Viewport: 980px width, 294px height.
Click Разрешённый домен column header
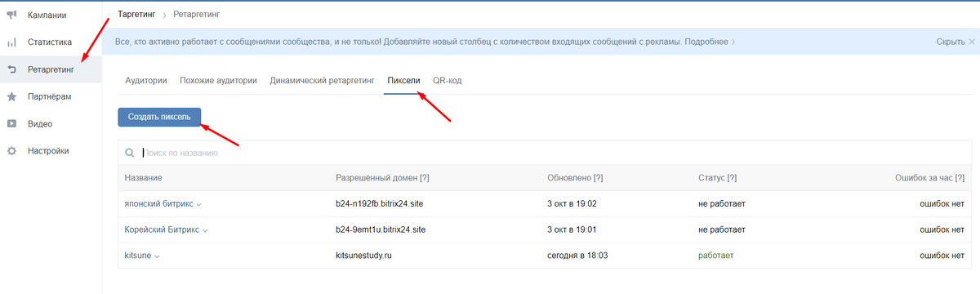coord(383,178)
